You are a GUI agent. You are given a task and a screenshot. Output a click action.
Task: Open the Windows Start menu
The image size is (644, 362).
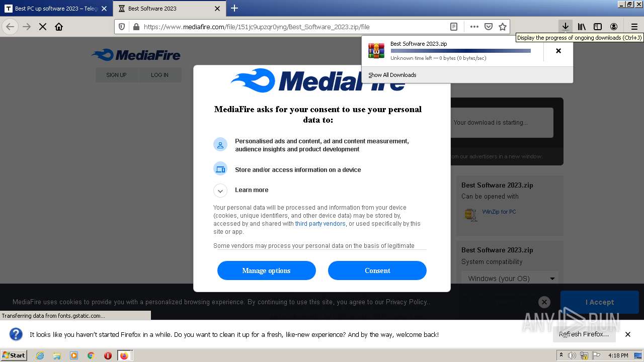[14, 355]
